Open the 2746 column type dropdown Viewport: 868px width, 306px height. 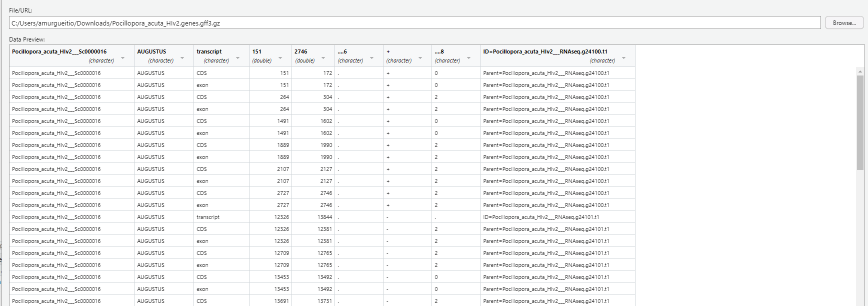(323, 58)
